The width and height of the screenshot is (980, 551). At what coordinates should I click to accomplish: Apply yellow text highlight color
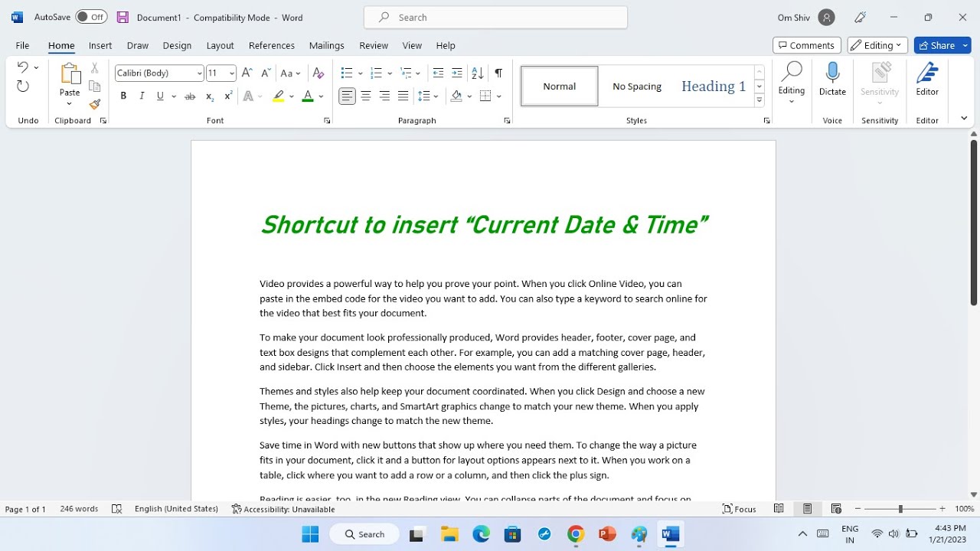click(279, 96)
